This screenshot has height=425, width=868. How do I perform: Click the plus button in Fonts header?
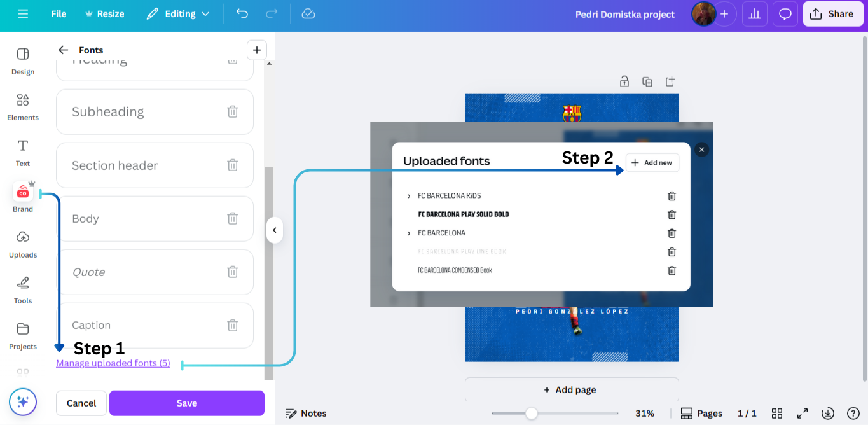click(x=256, y=50)
